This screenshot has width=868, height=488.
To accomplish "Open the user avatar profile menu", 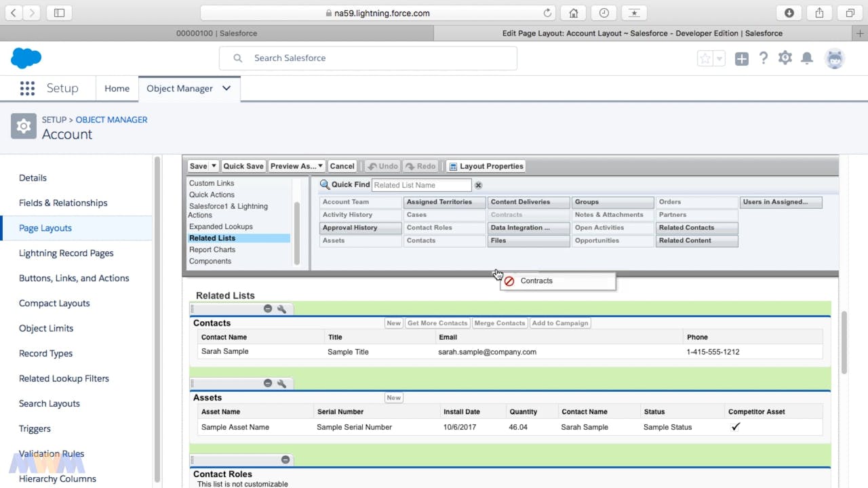I will 835,58.
